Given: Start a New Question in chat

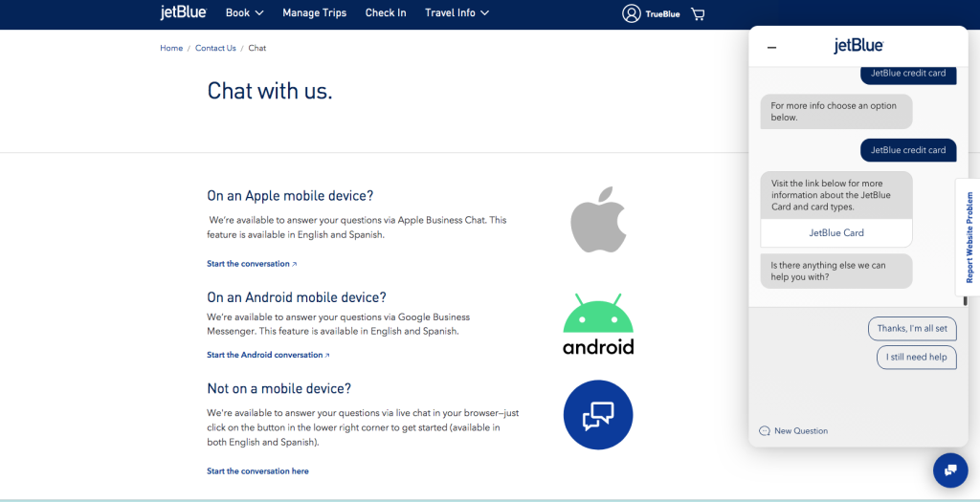Looking at the screenshot, I should point(793,431).
